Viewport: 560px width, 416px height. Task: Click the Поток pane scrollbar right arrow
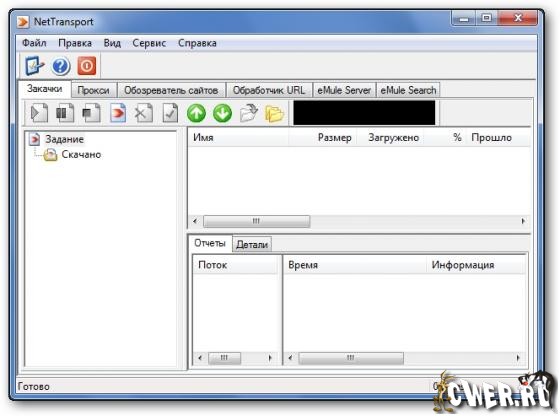[270, 357]
